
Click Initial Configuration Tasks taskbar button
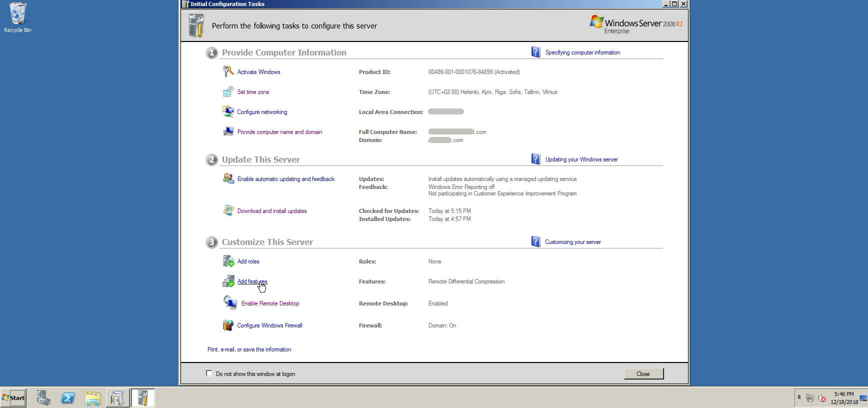point(143,398)
